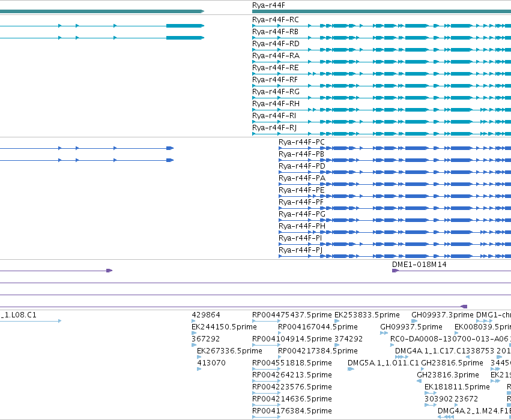Select the RP004475437.5prime EST
Image resolution: width=511 pixels, height=420 pixels.
(292, 315)
